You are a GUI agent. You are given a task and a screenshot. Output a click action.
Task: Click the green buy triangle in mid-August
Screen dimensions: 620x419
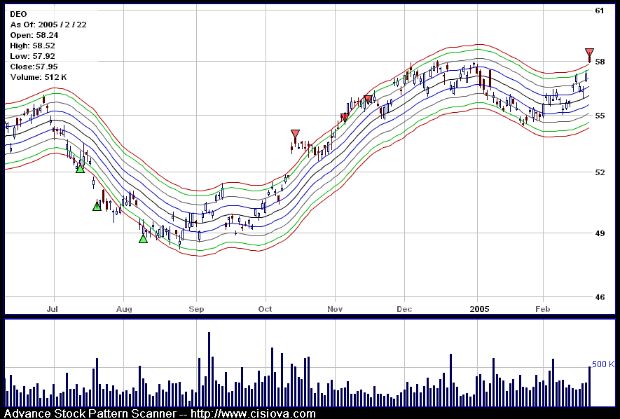143,238
